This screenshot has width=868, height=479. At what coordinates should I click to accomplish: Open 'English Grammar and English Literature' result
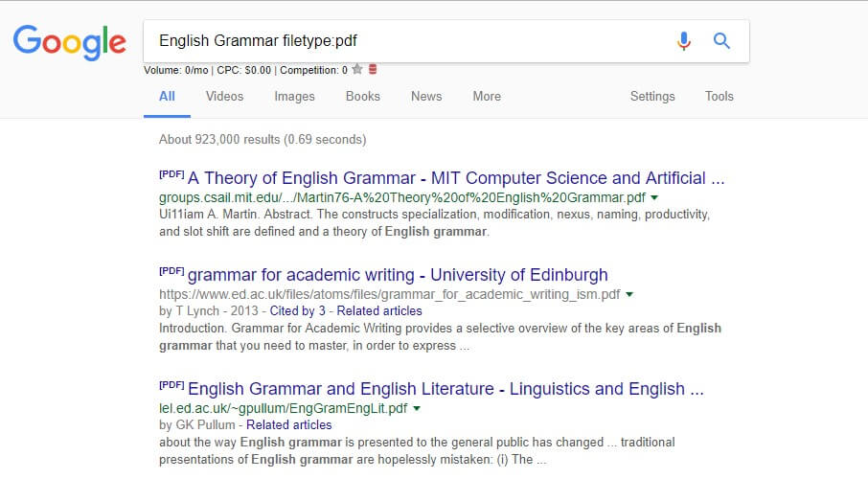pos(445,389)
